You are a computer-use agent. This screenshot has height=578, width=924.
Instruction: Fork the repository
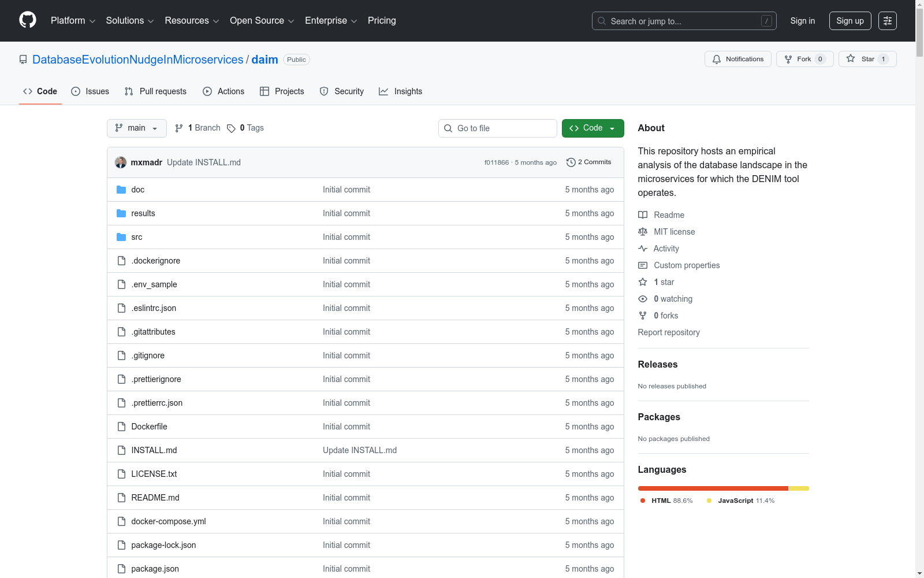coord(805,59)
